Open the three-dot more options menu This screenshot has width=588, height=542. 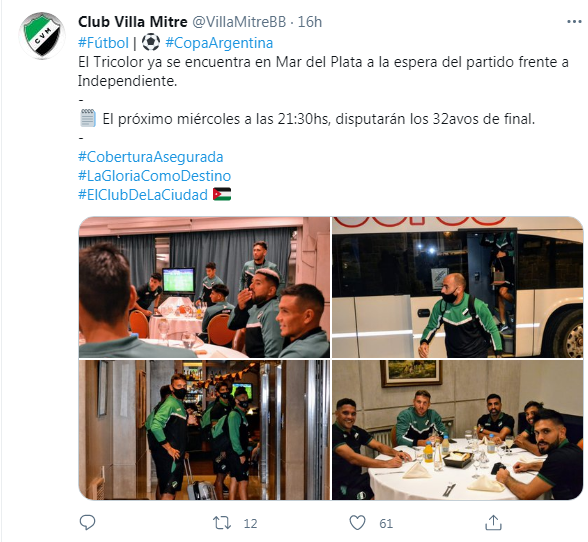[x=574, y=22]
